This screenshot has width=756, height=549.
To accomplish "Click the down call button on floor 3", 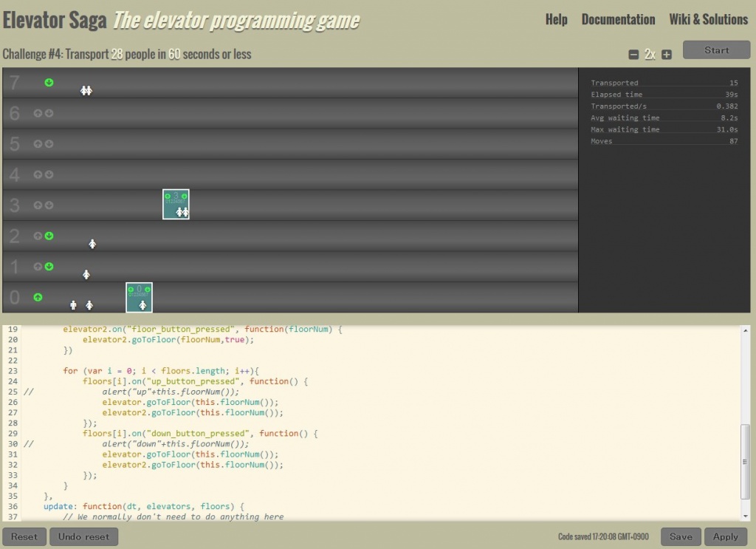I will [49, 205].
